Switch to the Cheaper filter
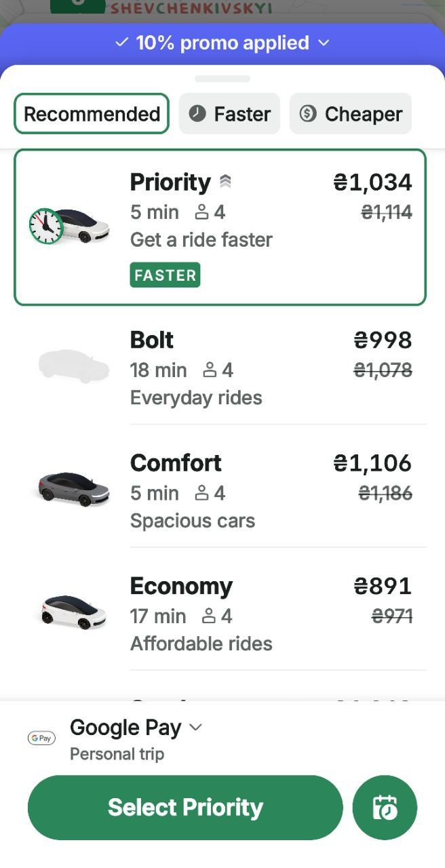445x868 pixels. coord(351,113)
